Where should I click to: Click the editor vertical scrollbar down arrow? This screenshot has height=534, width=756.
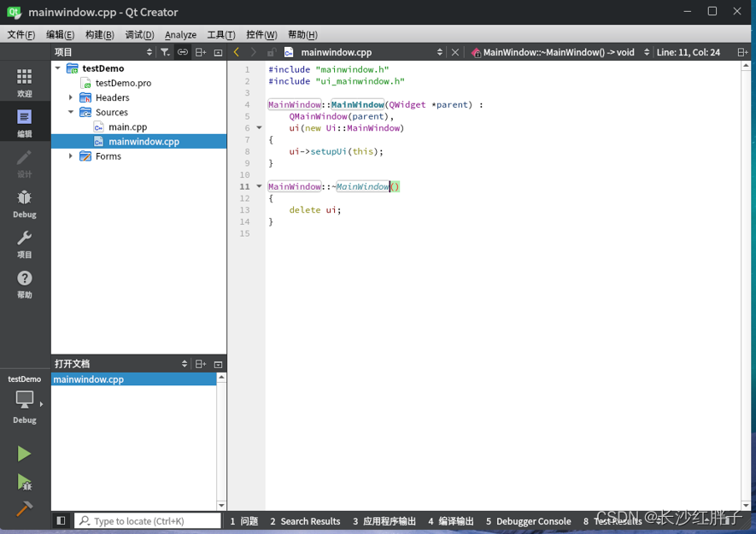[746, 505]
